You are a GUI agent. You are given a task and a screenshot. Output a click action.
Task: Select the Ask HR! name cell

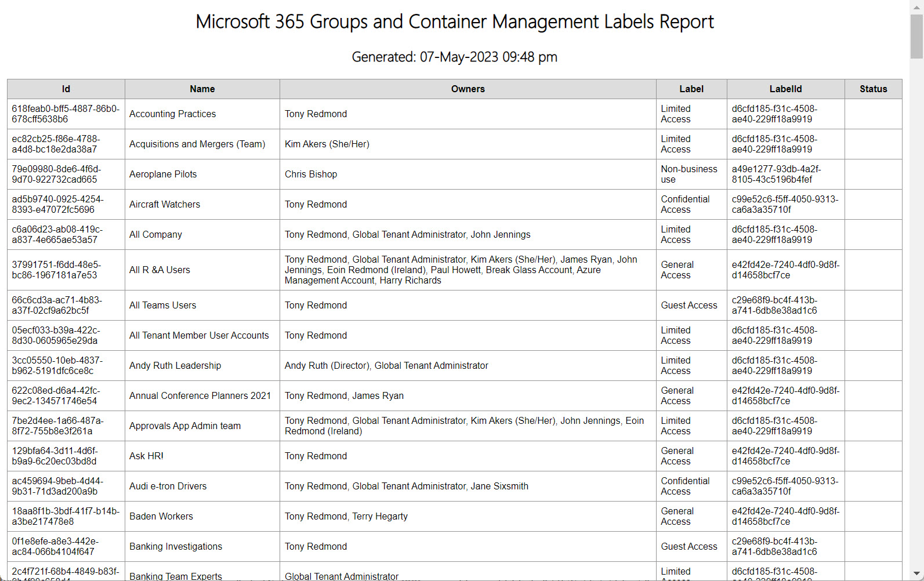pos(202,456)
